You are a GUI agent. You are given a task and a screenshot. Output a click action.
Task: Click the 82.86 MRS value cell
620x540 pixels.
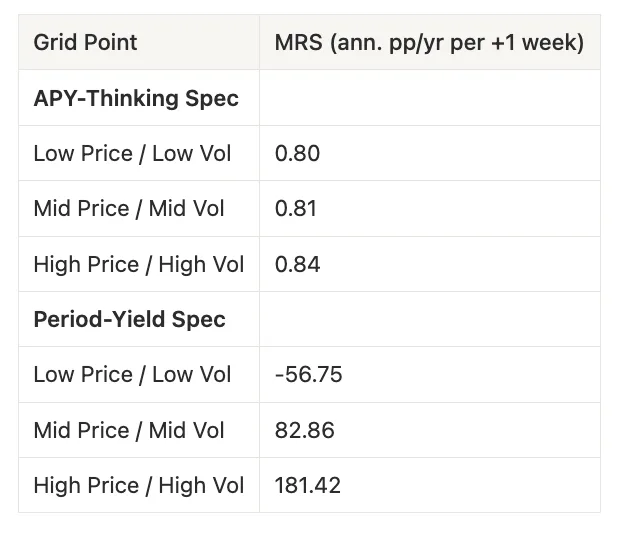[x=430, y=430]
